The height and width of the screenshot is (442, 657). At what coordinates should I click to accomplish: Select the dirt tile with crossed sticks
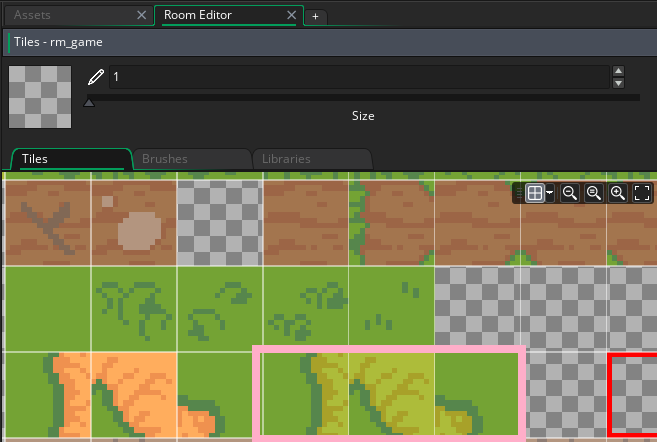tap(47, 223)
